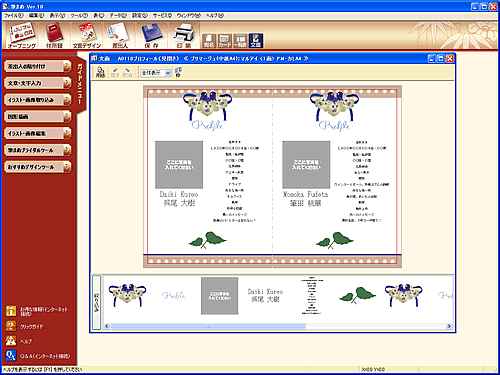Open the クリックガイド link text
This screenshot has height=375, width=500.
click(32, 327)
